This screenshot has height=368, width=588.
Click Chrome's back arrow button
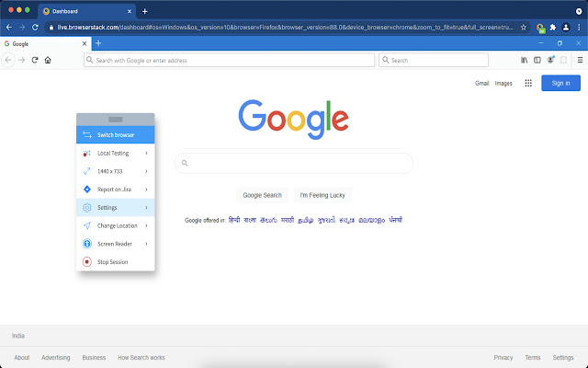(x=9, y=27)
